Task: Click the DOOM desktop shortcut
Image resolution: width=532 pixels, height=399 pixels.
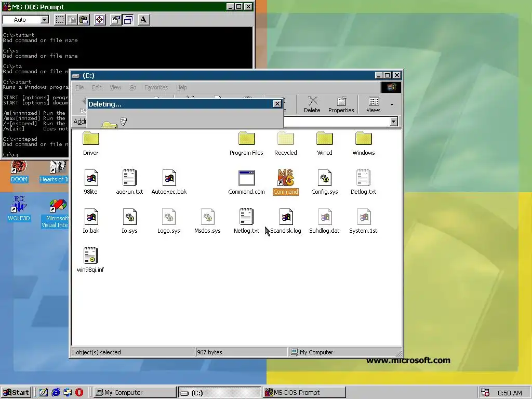Action: (19, 171)
